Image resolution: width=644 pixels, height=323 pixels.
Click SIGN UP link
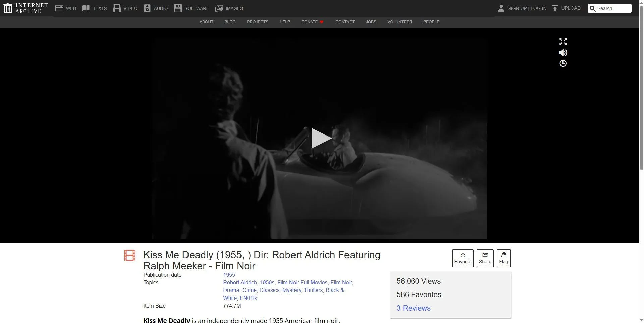[517, 8]
